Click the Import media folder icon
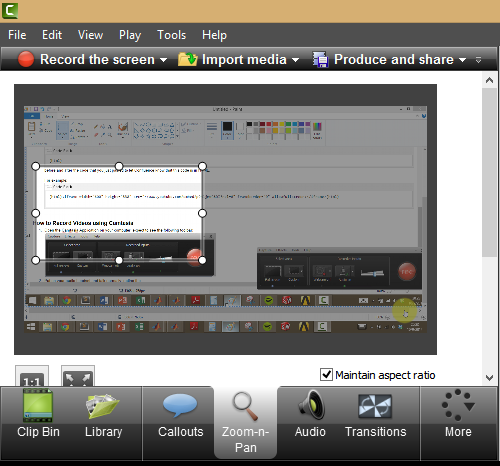This screenshot has width=500, height=466. (x=188, y=59)
